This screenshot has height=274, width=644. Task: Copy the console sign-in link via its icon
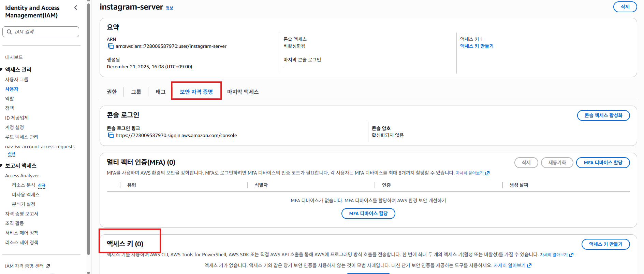coord(111,135)
